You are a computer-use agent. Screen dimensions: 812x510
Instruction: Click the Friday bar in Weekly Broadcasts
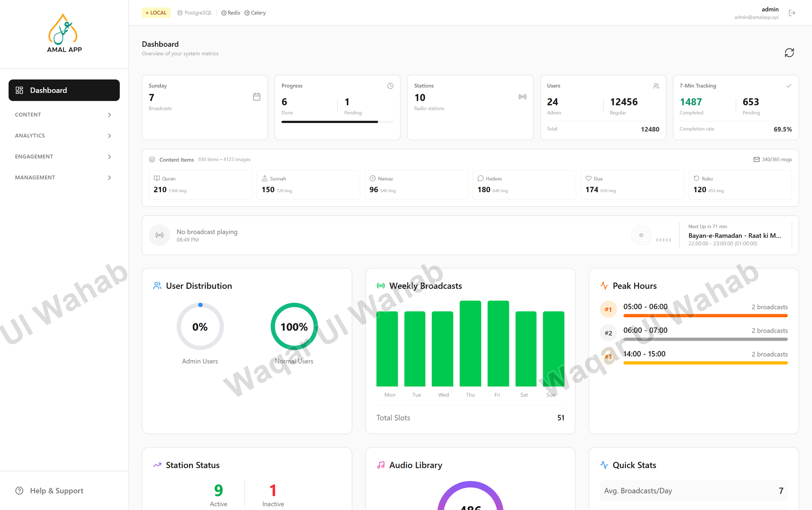[x=498, y=344]
